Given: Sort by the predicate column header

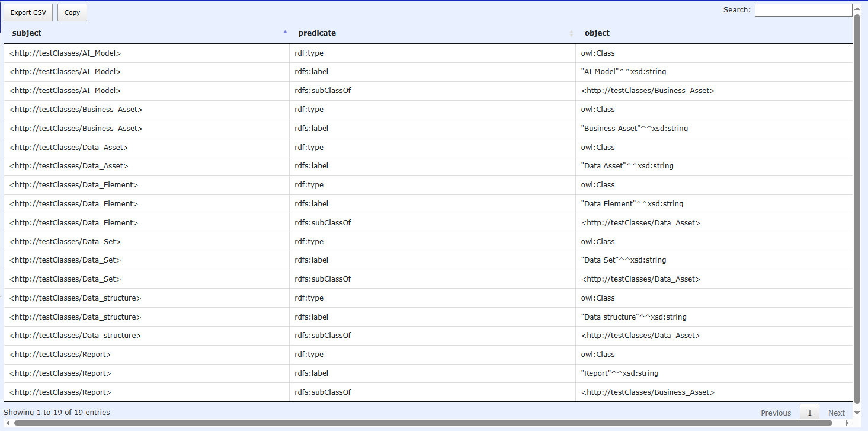Looking at the screenshot, I should (x=433, y=33).
